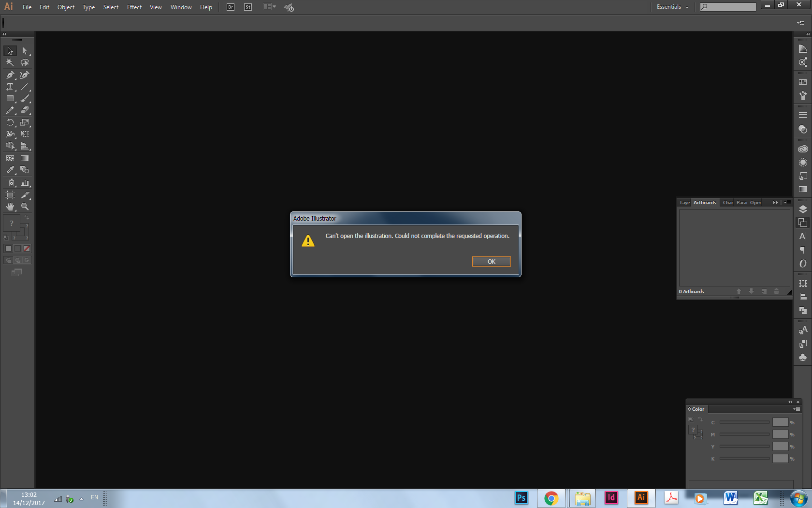Focus the search field in the menu bar
This screenshot has height=508, width=812.
(728, 7)
